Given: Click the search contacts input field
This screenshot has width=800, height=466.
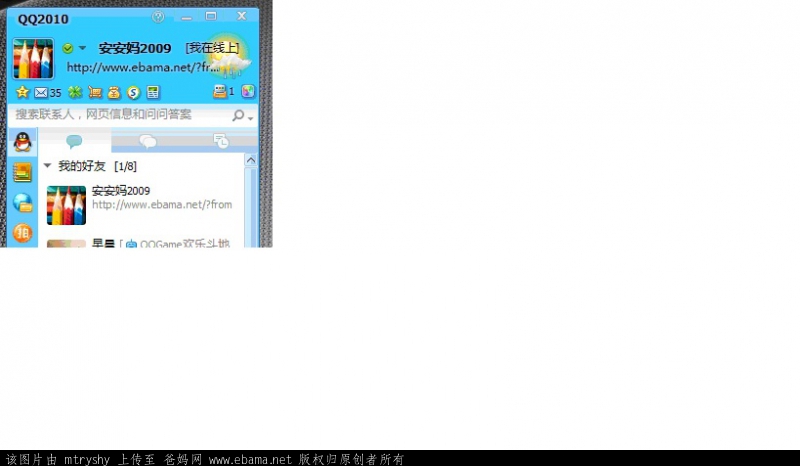Looking at the screenshot, I should pos(120,115).
